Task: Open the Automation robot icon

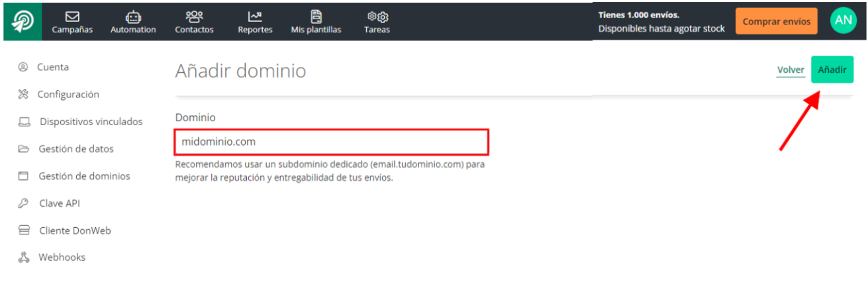Action: (x=134, y=17)
